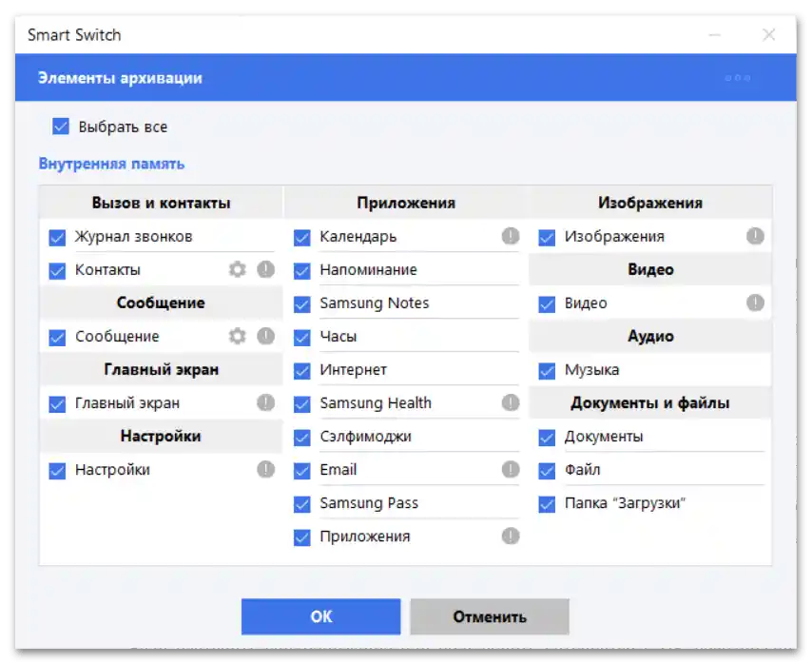
Task: Minimize the Smart Switch window
Action: tap(715, 34)
